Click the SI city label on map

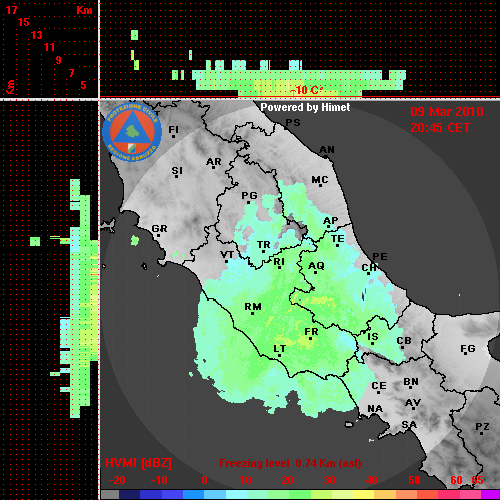coord(177,171)
